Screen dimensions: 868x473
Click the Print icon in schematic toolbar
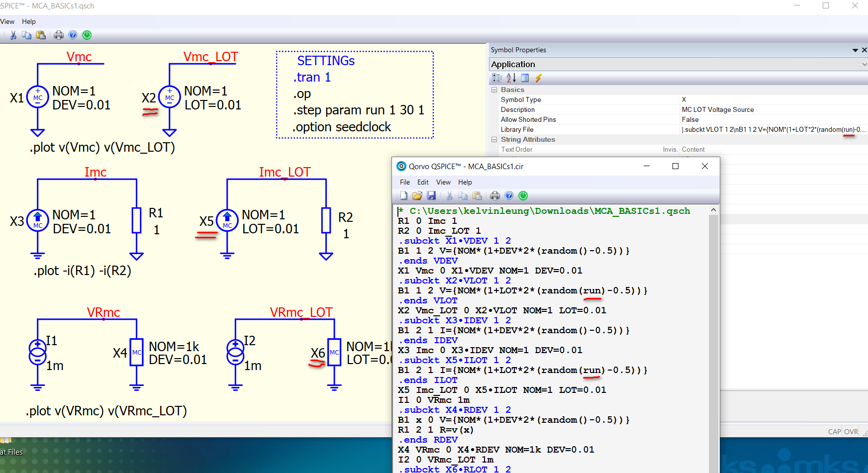[x=59, y=35]
